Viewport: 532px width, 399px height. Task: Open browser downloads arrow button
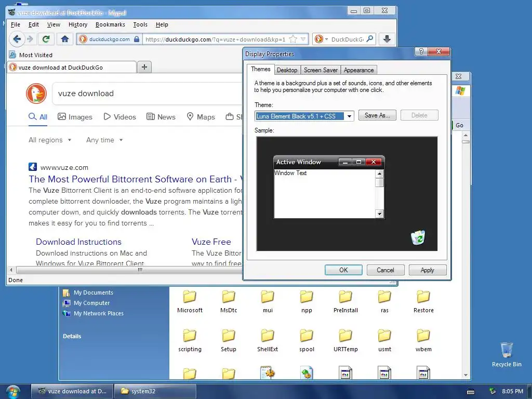point(387,39)
